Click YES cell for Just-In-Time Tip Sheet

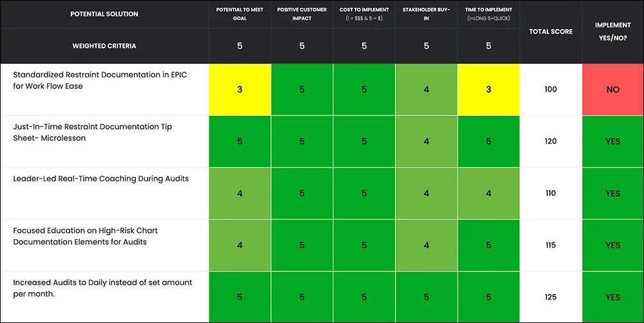click(x=613, y=141)
